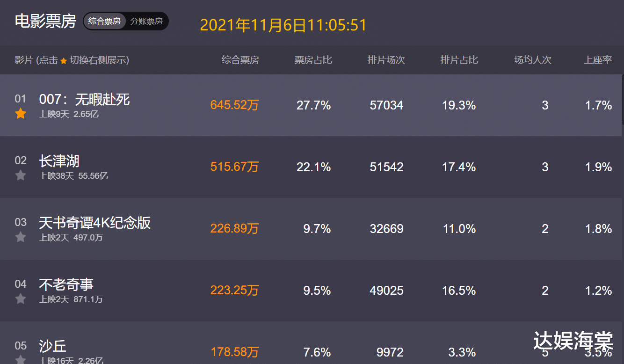Image resolution: width=624 pixels, height=364 pixels.
Task: Click screenings count 51542
Action: [386, 167]
